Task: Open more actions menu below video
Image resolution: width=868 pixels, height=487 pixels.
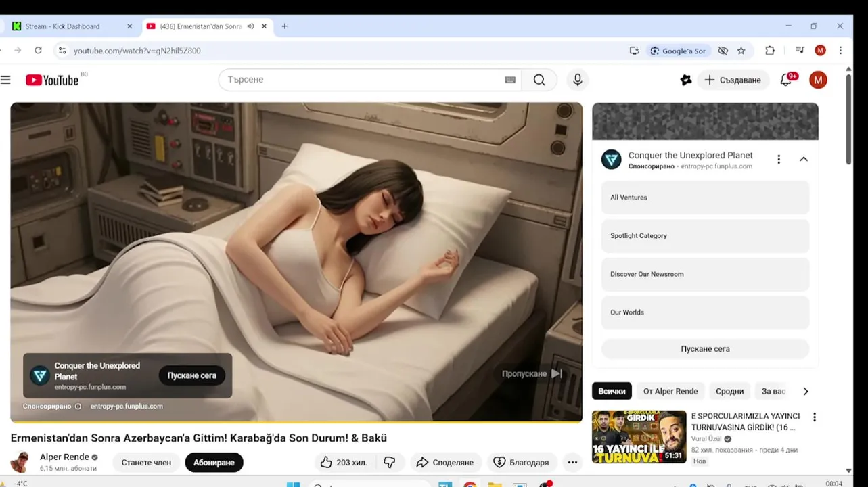Action: point(572,463)
